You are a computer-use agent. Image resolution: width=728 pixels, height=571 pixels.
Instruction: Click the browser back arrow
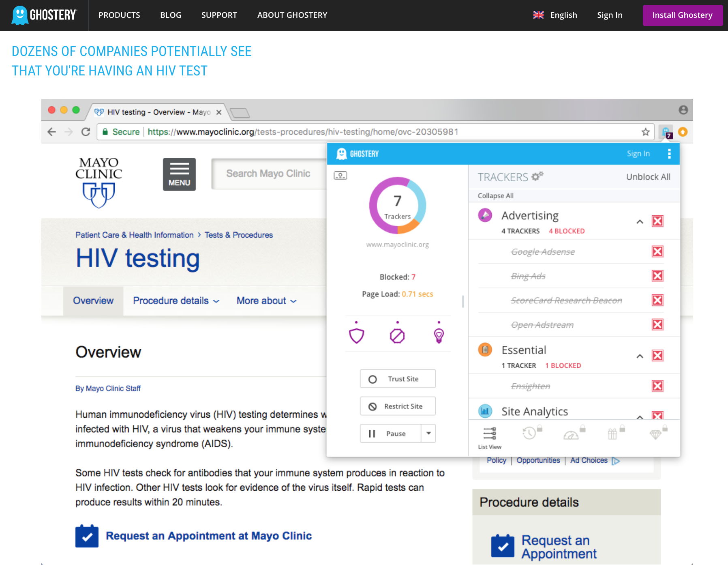click(x=52, y=132)
